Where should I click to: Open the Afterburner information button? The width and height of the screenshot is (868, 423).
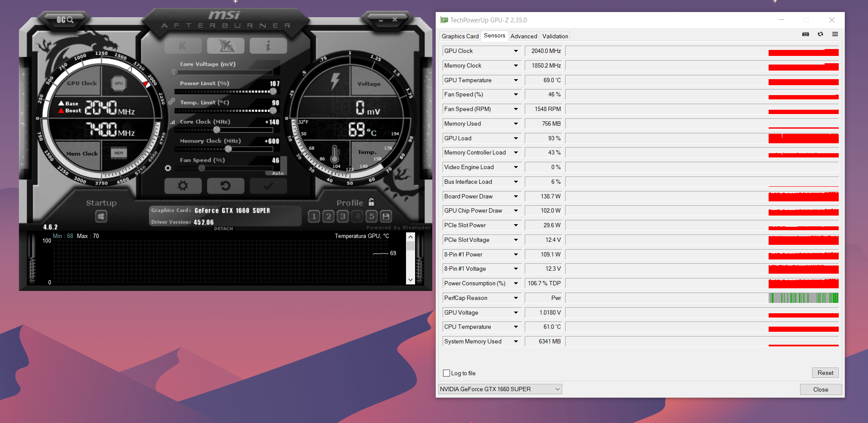pos(268,46)
